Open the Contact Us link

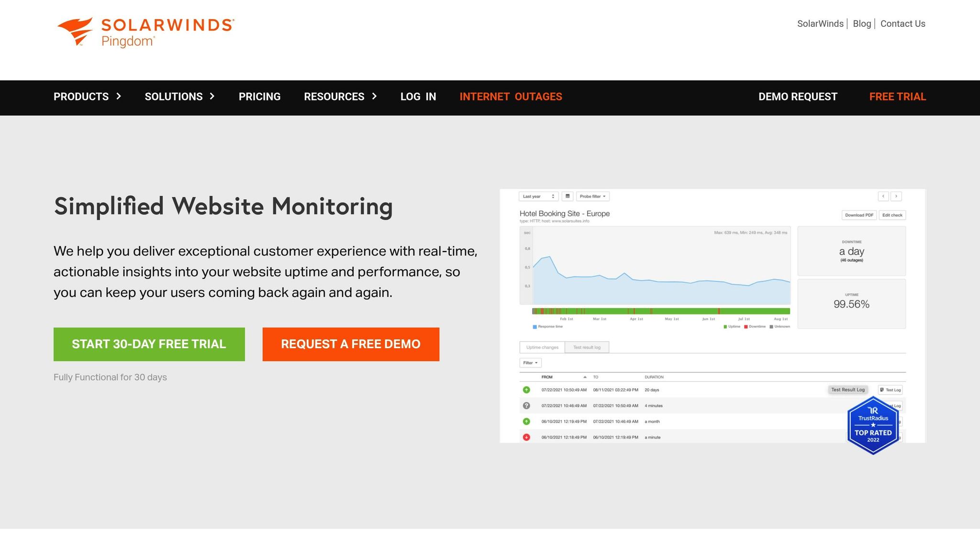902,23
